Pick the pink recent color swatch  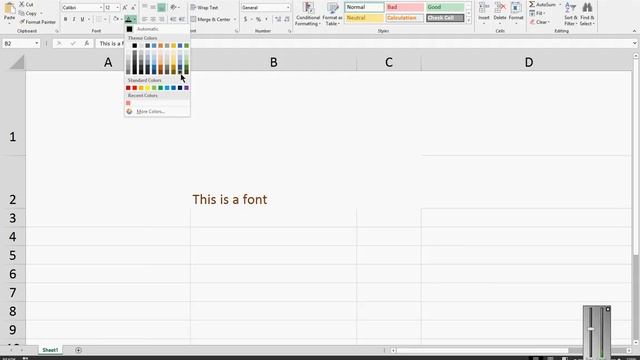[128, 103]
